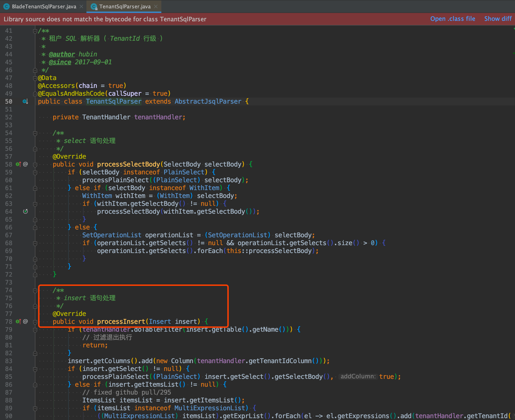This screenshot has width=515, height=420.
Task: Click the @Accessors annotation
Action: 56,86
